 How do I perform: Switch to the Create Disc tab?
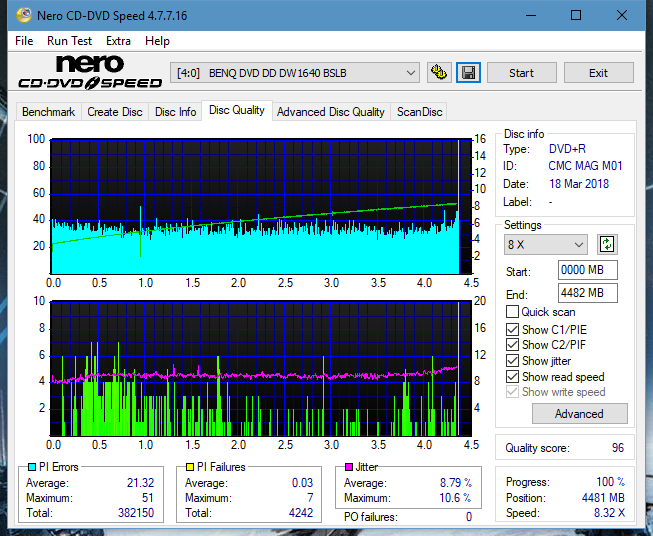coord(115,112)
